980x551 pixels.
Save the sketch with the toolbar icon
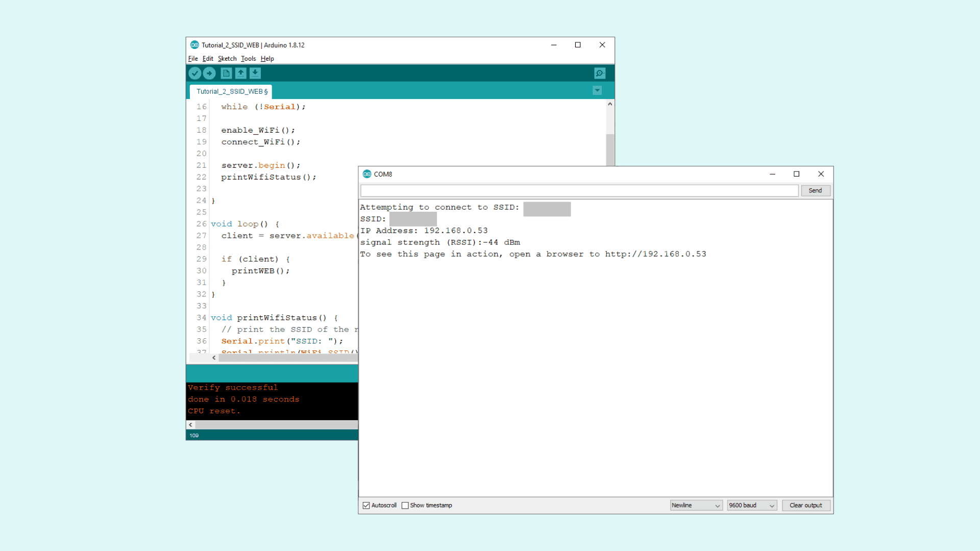pyautogui.click(x=255, y=73)
